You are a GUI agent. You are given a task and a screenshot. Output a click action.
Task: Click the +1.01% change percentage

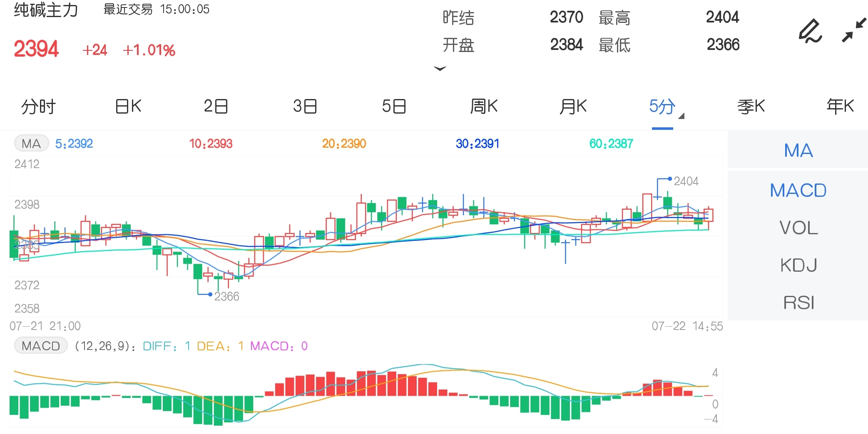pyautogui.click(x=149, y=50)
